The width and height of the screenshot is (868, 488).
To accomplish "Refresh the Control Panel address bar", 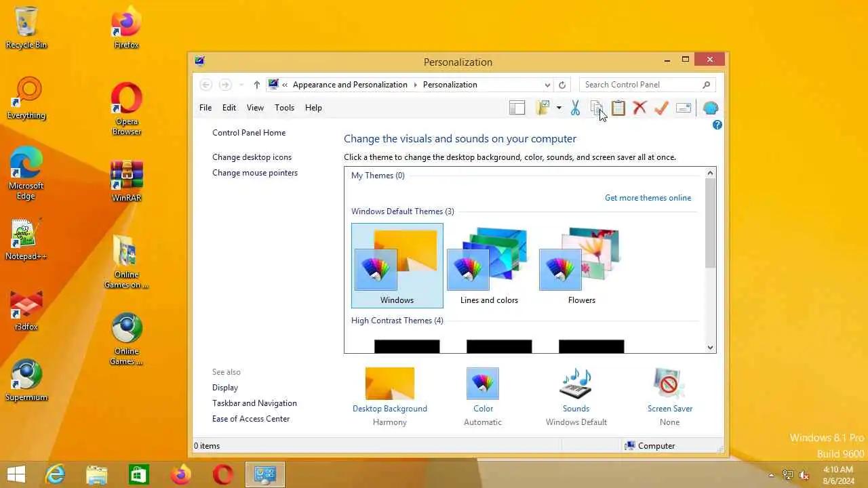I will [562, 85].
